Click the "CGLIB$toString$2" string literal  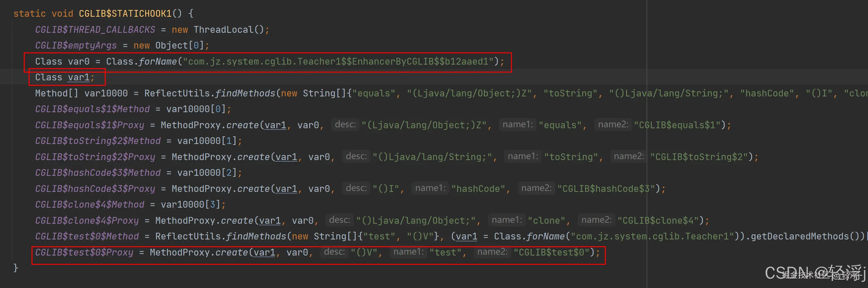699,157
